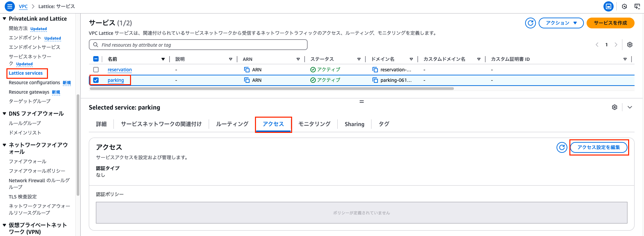The width and height of the screenshot is (644, 236).
Task: Go to previous page of services
Action: pyautogui.click(x=597, y=45)
